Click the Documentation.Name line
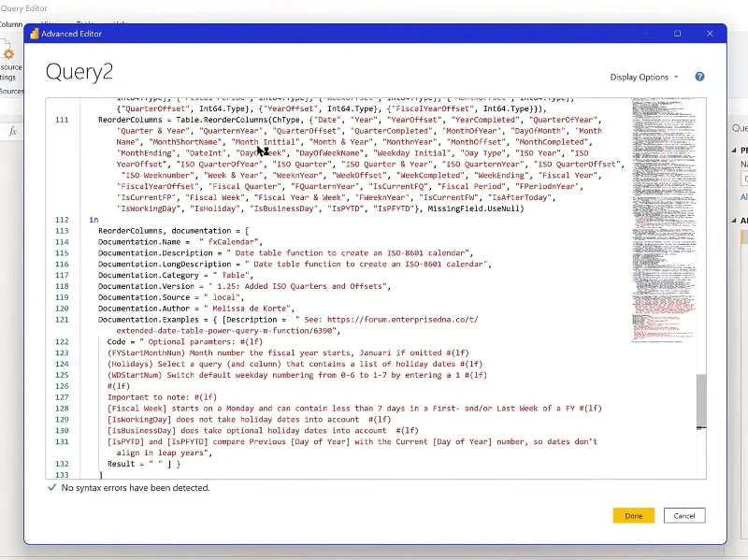The width and height of the screenshot is (748, 560). pyautogui.click(x=180, y=242)
